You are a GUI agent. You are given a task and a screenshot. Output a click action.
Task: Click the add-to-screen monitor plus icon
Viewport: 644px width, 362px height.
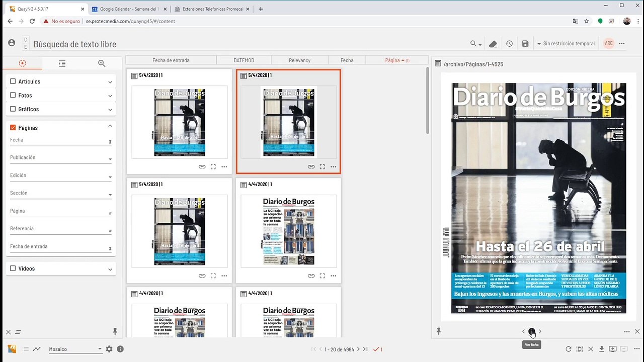[x=613, y=349]
